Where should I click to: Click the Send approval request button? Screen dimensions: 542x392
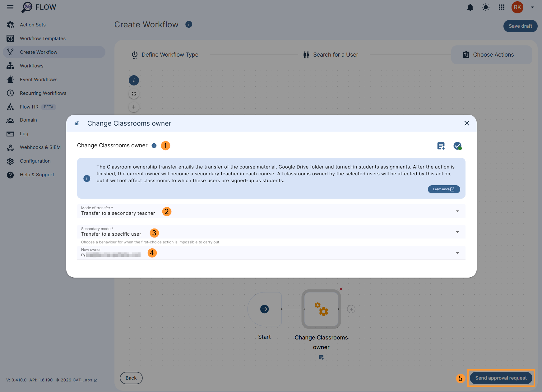(501, 378)
